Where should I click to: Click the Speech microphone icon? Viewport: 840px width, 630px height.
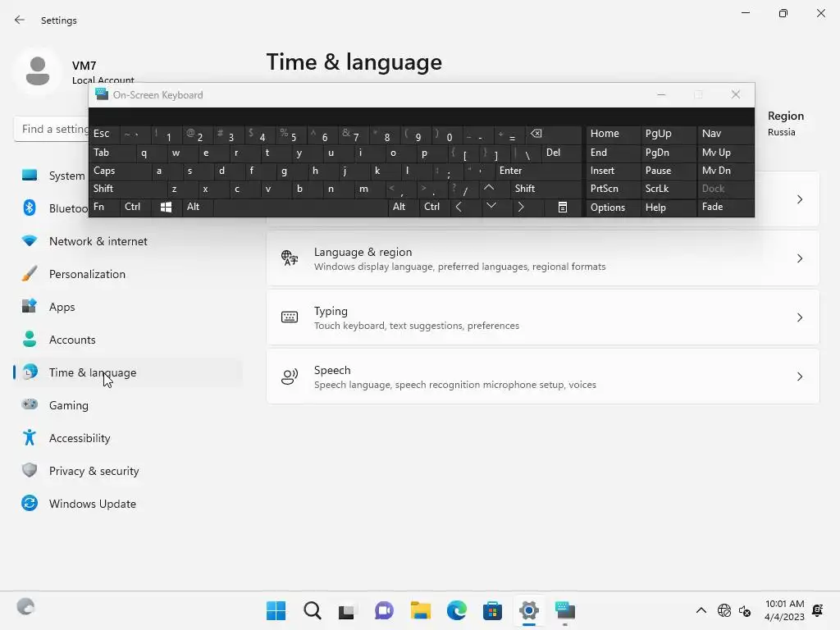click(290, 376)
